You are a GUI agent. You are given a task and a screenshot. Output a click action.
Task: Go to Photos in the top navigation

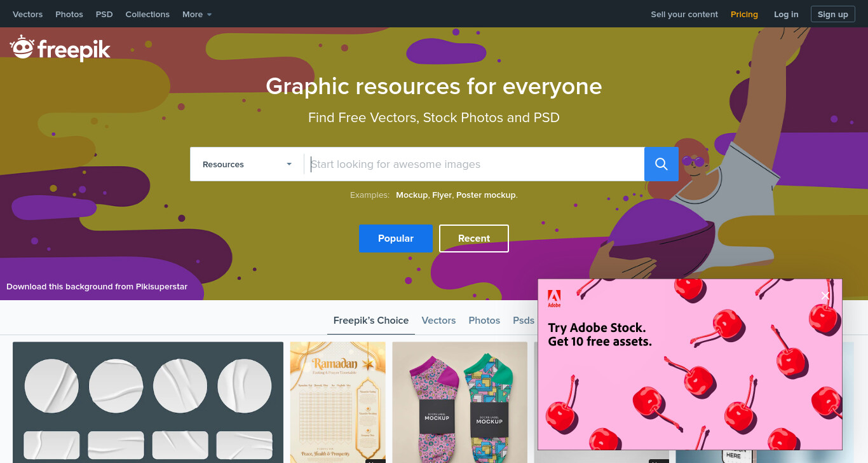(x=69, y=14)
